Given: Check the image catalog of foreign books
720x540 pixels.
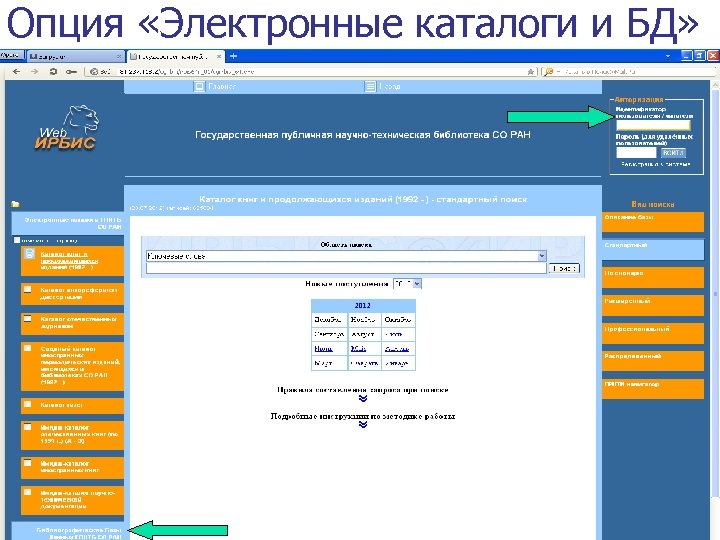Looking at the screenshot, I should (28, 463).
